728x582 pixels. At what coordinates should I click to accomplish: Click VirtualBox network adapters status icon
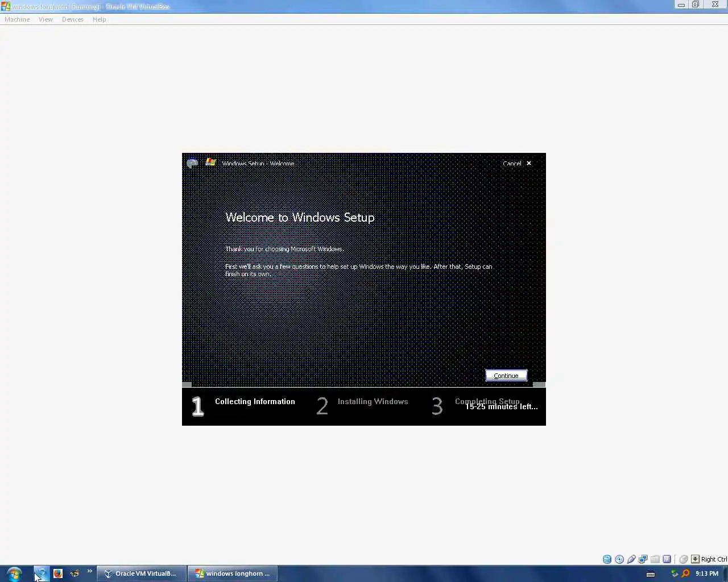click(643, 559)
